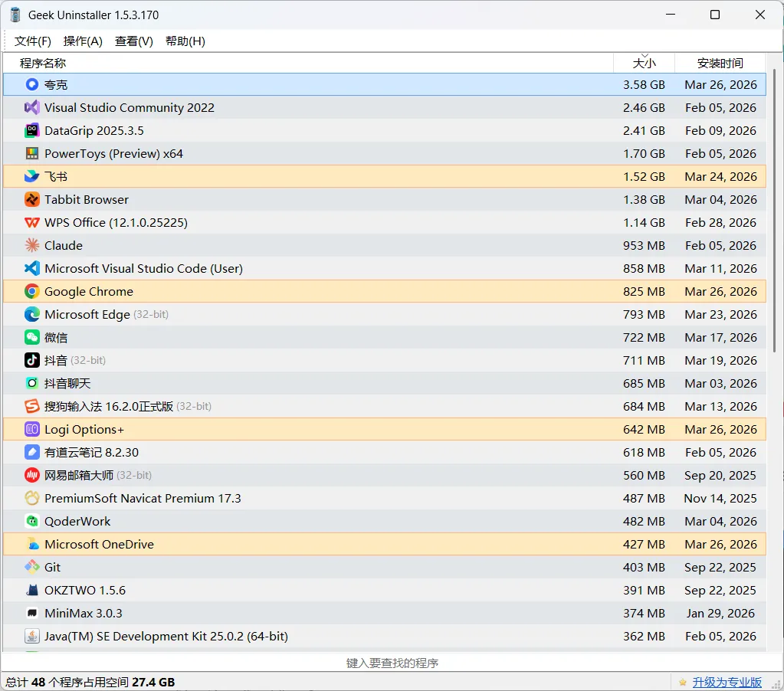Select the 有道云笔记 8.2.30 name text
Viewport: 784px width, 691px height.
pos(91,452)
